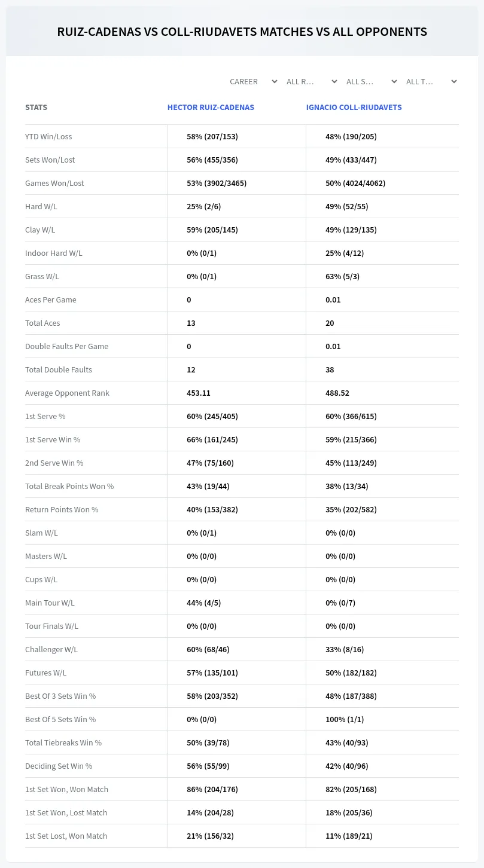Select the 1st Serve Win % row label
Image resolution: width=484 pixels, height=868 pixels.
(53, 440)
